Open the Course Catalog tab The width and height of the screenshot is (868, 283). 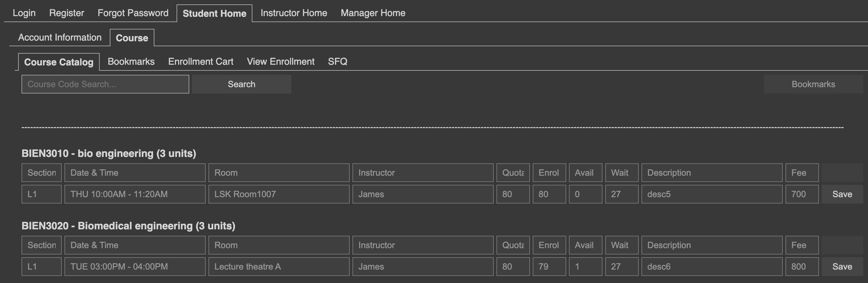59,62
